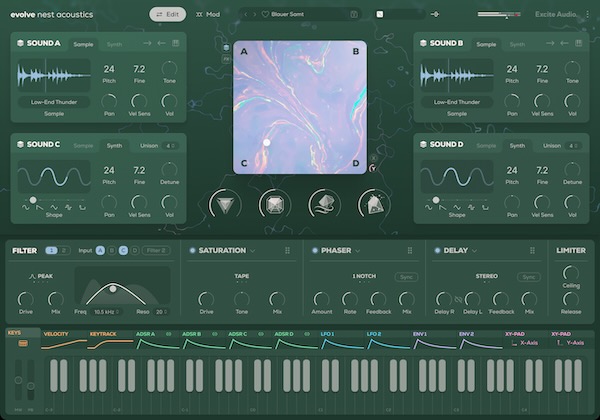Click the left arrow icon in Sound A

161,43
